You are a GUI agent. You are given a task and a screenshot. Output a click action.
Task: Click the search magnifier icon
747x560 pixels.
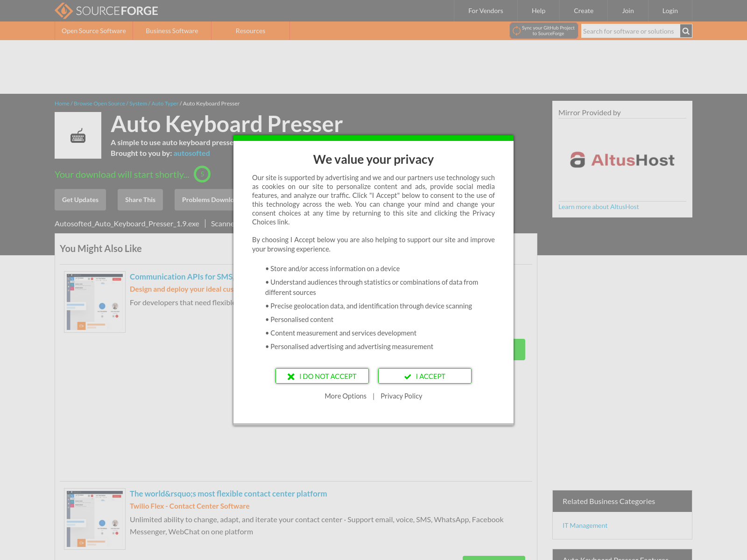686,31
